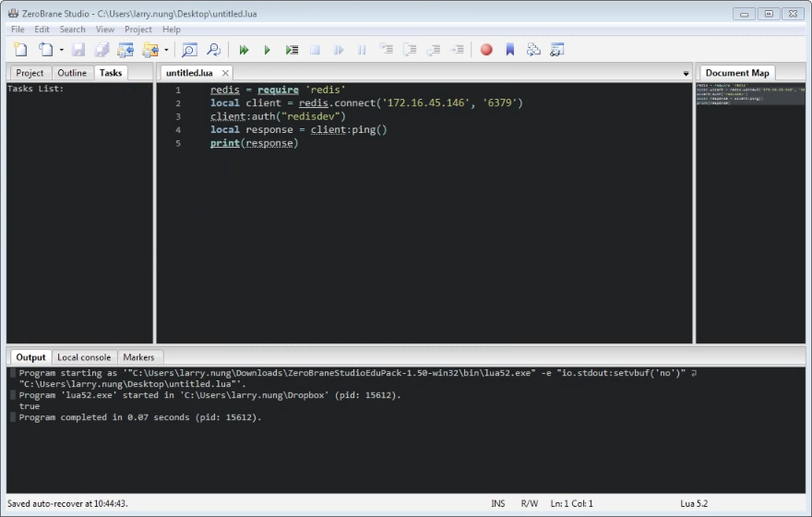
Task: Toggle breakpoint with the red circle icon
Action: [x=486, y=50]
